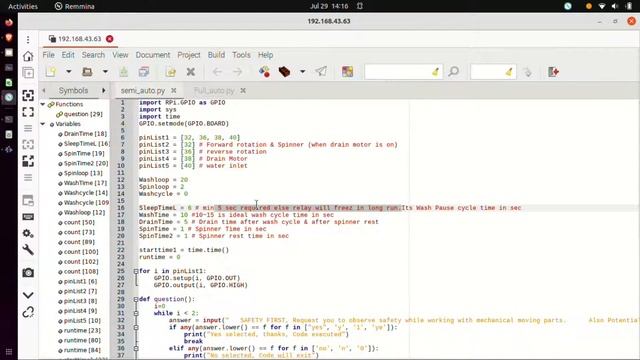The width and height of the screenshot is (640, 360).
Task: Switch to the Full_auto.py tab
Action: click(x=214, y=91)
